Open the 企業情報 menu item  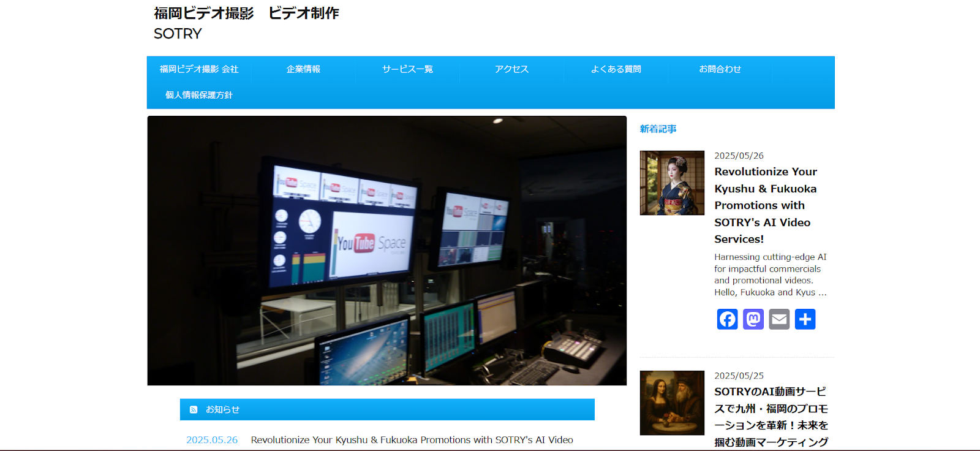pos(303,69)
